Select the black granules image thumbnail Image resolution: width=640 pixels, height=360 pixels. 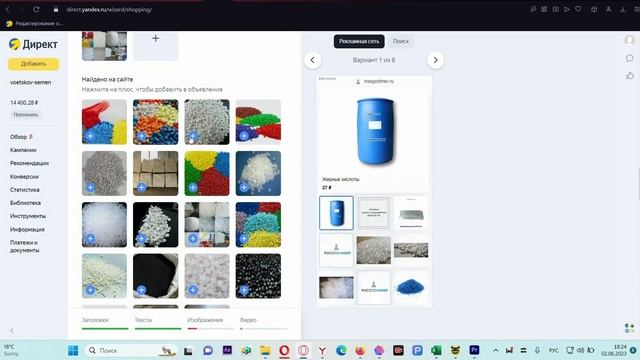tap(258, 276)
